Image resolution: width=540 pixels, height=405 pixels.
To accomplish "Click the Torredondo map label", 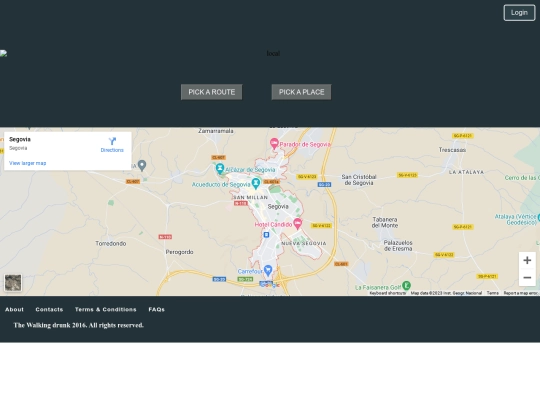I will click(x=111, y=243).
